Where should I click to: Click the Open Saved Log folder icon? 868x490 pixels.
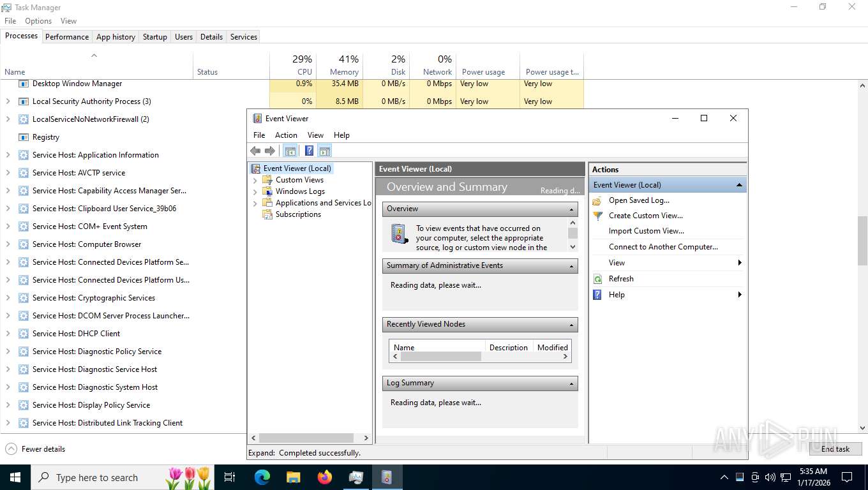[x=597, y=200]
